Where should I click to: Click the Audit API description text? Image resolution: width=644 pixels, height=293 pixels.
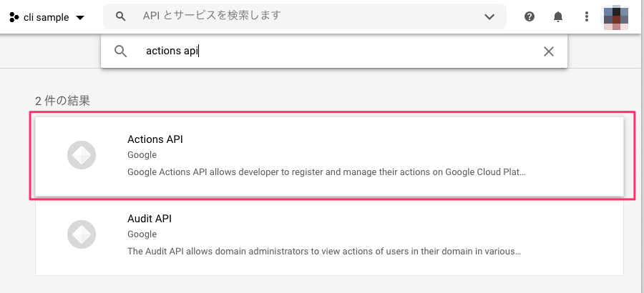click(x=324, y=251)
